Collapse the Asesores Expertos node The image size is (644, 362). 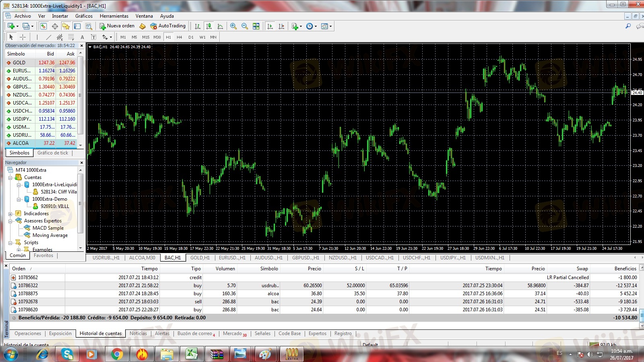[10, 221]
